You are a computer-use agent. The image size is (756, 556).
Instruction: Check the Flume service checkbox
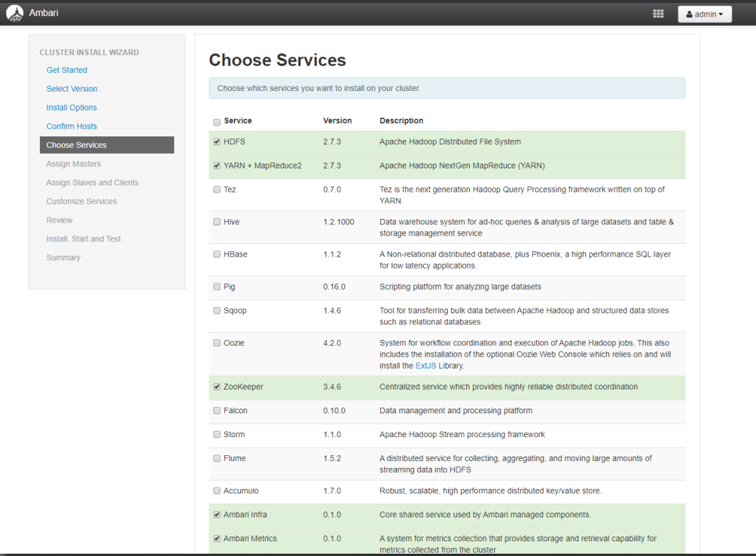[217, 458]
